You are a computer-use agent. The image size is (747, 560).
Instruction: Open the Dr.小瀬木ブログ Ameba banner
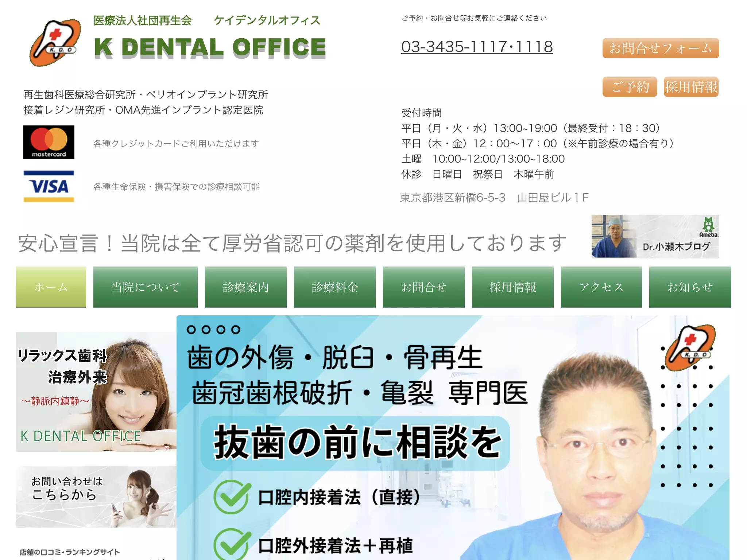(655, 236)
